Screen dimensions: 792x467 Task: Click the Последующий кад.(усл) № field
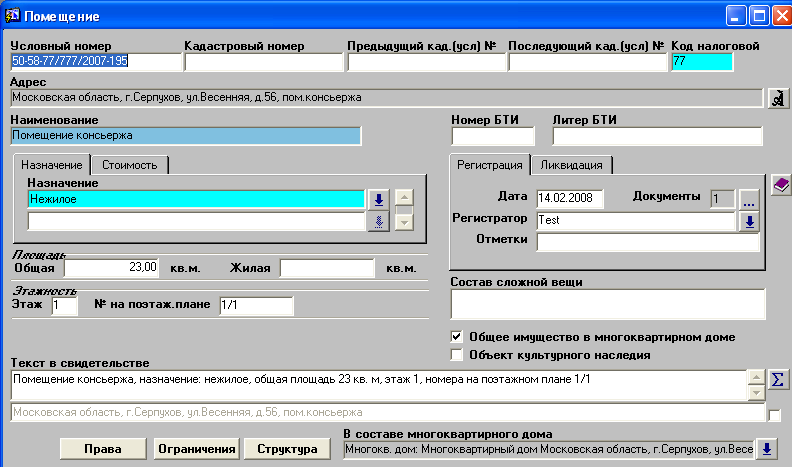click(588, 62)
